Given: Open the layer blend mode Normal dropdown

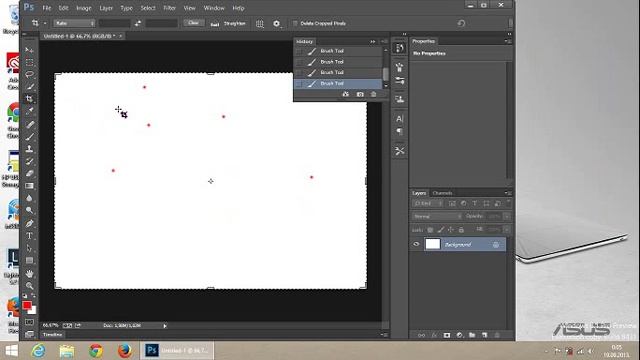Looking at the screenshot, I should (437, 216).
